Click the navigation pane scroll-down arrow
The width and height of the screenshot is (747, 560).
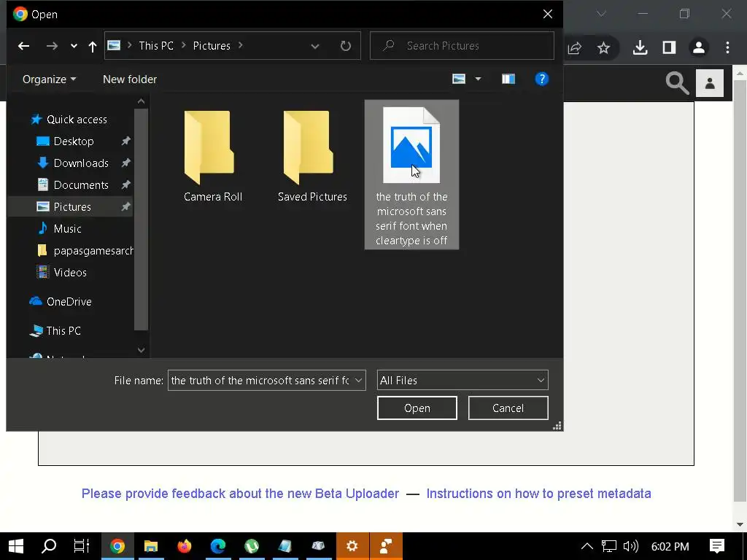tap(141, 351)
